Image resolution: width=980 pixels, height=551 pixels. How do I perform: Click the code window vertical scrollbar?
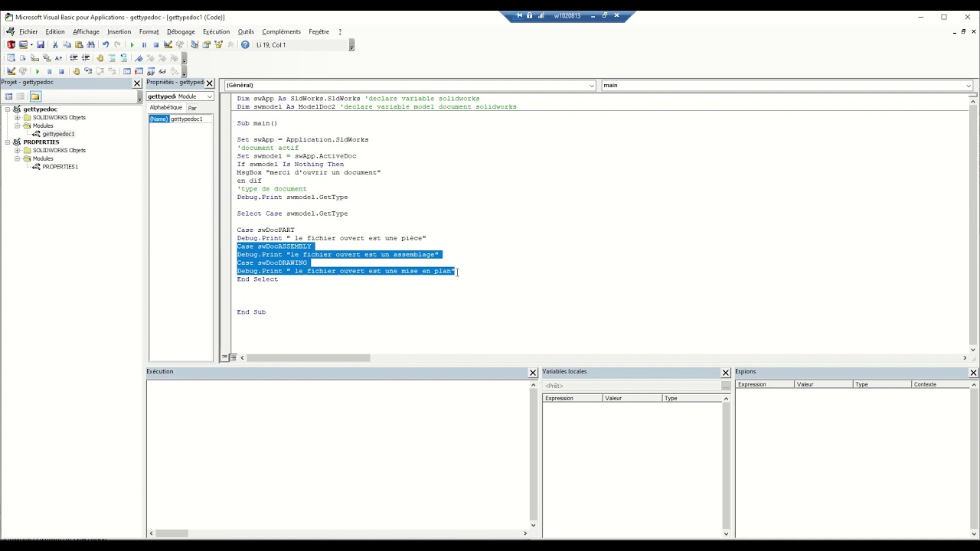973,222
